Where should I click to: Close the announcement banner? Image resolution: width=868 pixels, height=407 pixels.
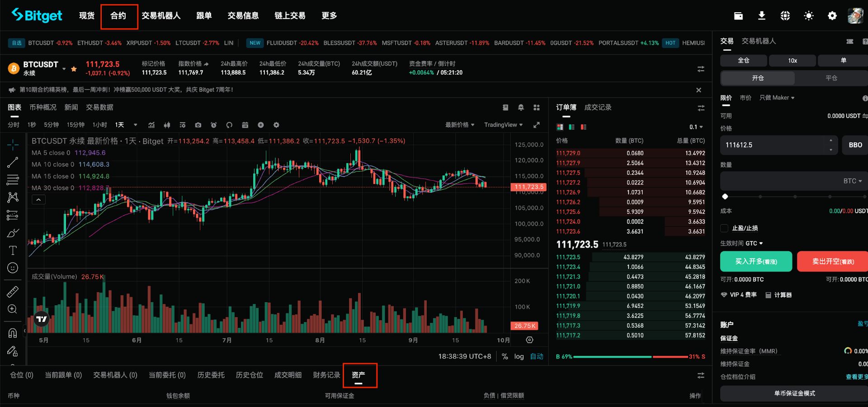coord(698,90)
